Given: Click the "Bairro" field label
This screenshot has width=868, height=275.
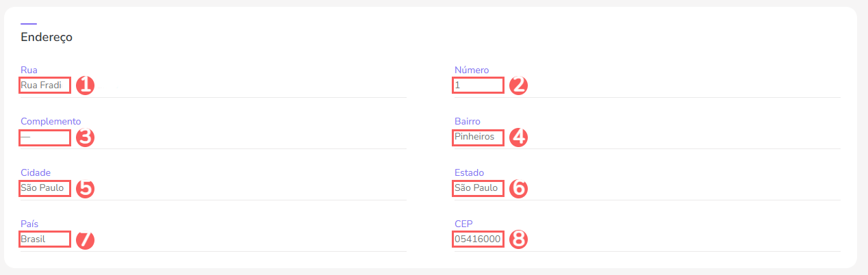Looking at the screenshot, I should tap(468, 121).
